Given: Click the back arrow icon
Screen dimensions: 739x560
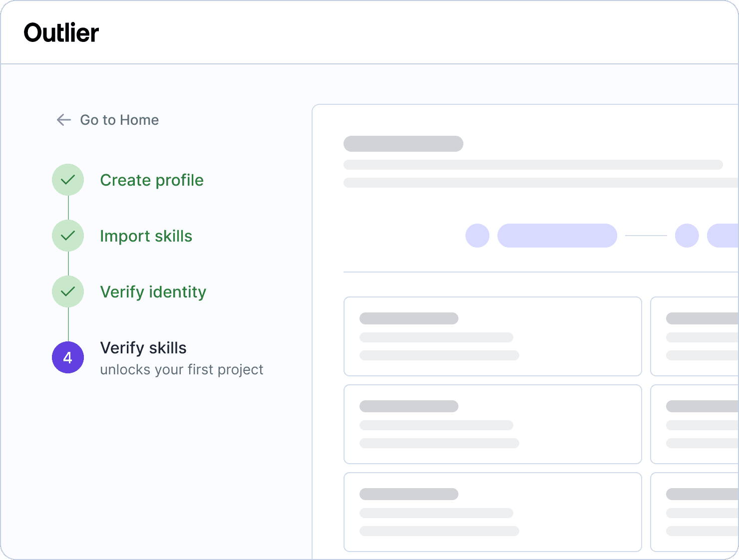Looking at the screenshot, I should (64, 120).
